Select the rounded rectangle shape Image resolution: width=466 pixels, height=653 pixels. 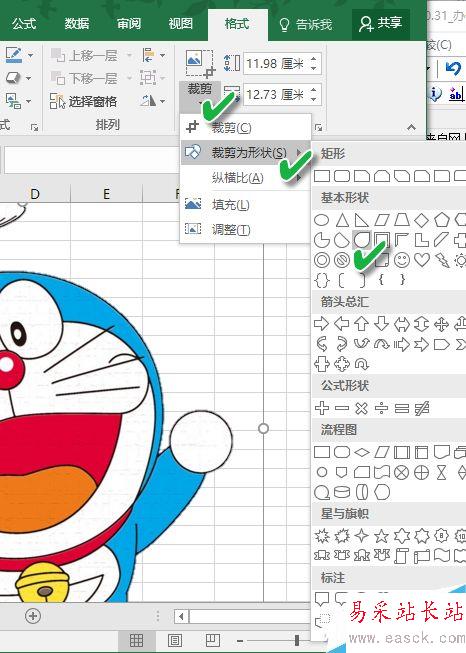click(x=342, y=176)
